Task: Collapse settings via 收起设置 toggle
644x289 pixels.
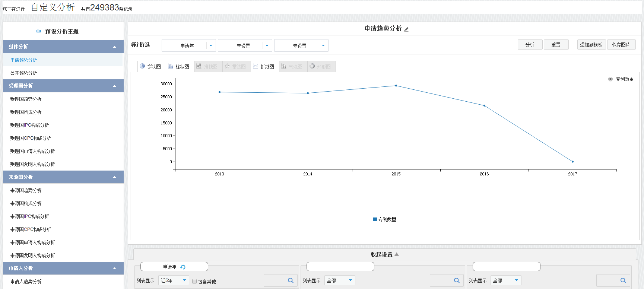Action: [384, 254]
